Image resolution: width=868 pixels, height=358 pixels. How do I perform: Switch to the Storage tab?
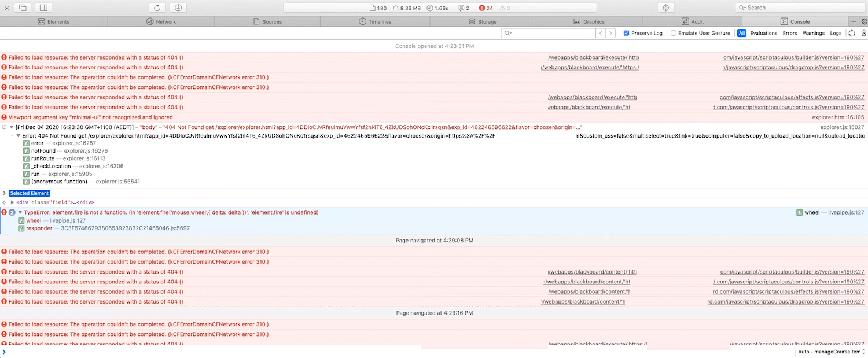coord(482,21)
